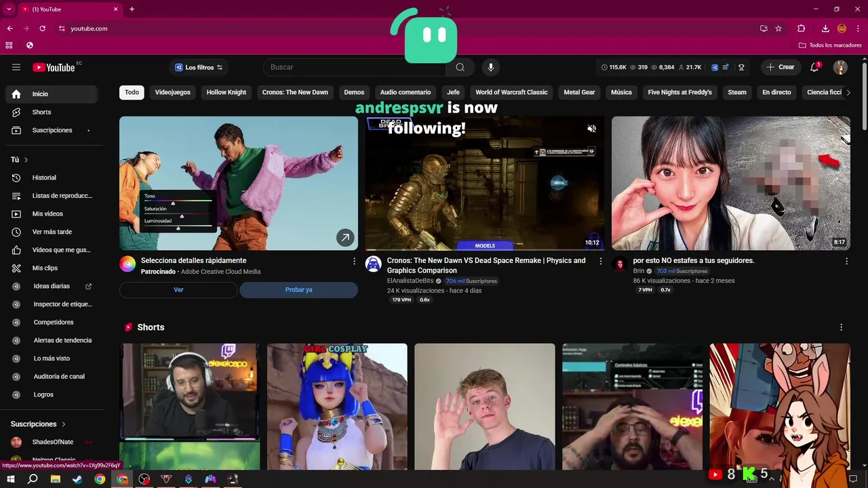Image resolution: width=868 pixels, height=488 pixels.
Task: Open the ad's external link arrow
Action: (345, 237)
